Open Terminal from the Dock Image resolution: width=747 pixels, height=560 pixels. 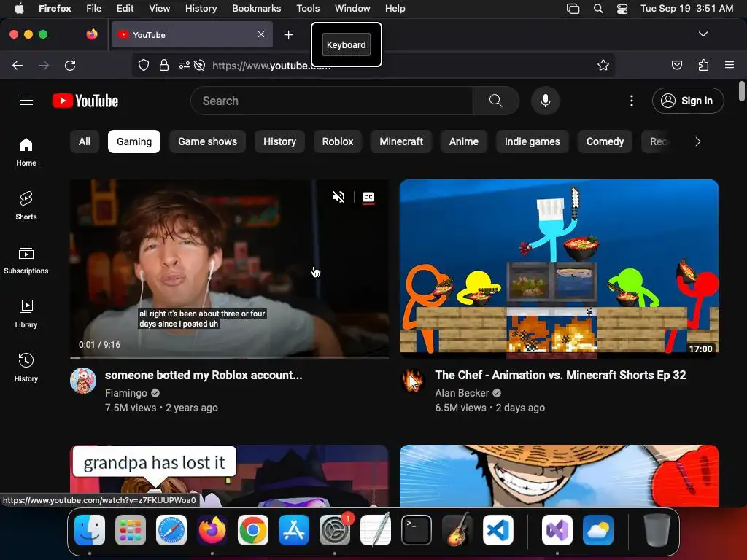click(x=417, y=530)
